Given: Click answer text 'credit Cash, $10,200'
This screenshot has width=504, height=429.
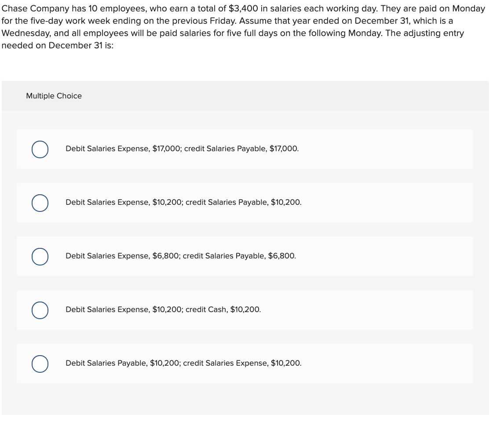Looking at the screenshot, I should click(x=223, y=310).
